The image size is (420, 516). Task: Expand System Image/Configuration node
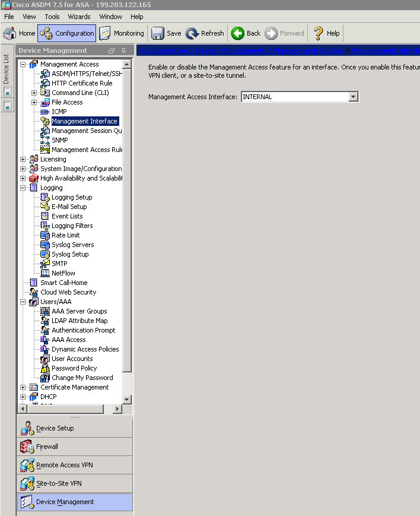[x=23, y=169]
